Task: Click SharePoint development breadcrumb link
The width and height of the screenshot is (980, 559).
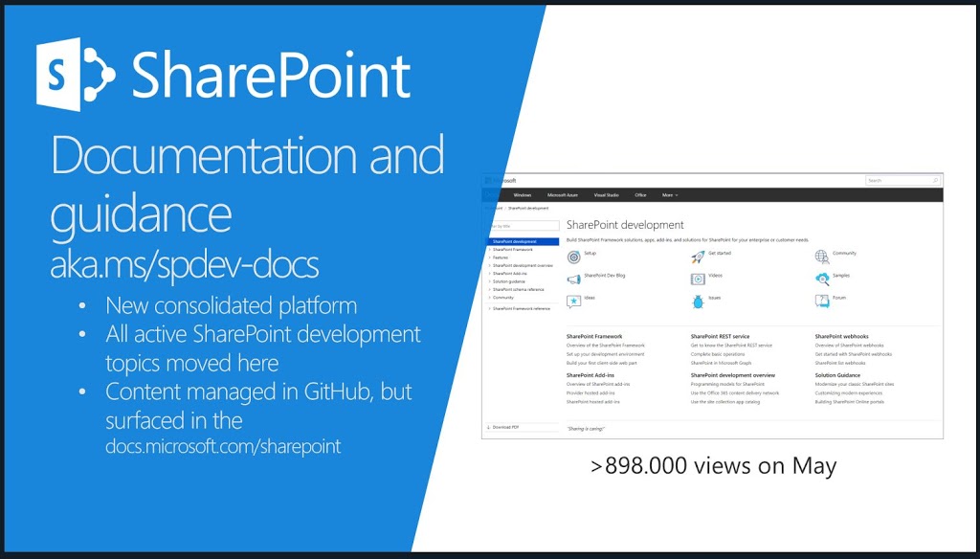Action: [x=528, y=209]
